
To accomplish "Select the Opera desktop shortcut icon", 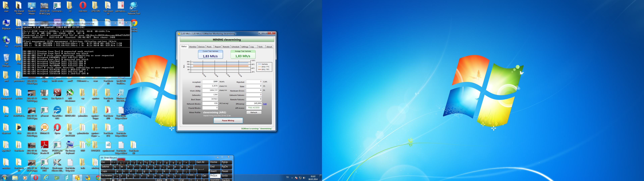I will point(57,129).
